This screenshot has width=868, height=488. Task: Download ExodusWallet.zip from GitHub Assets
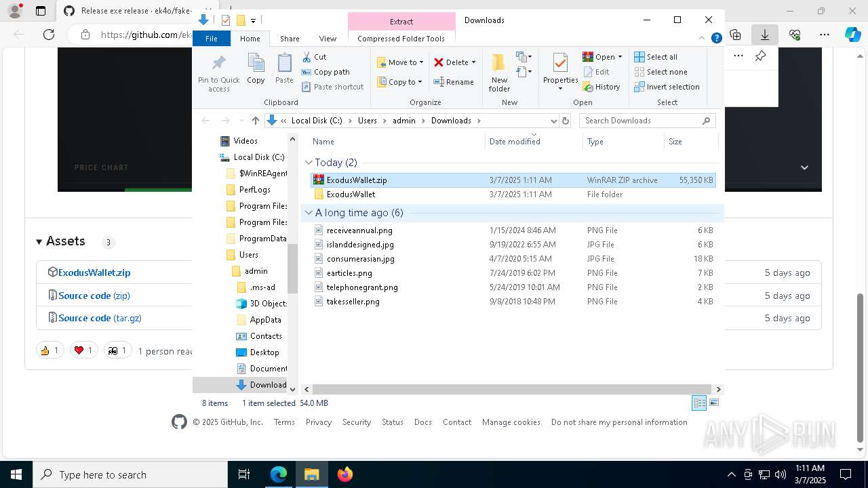pyautogui.click(x=94, y=272)
